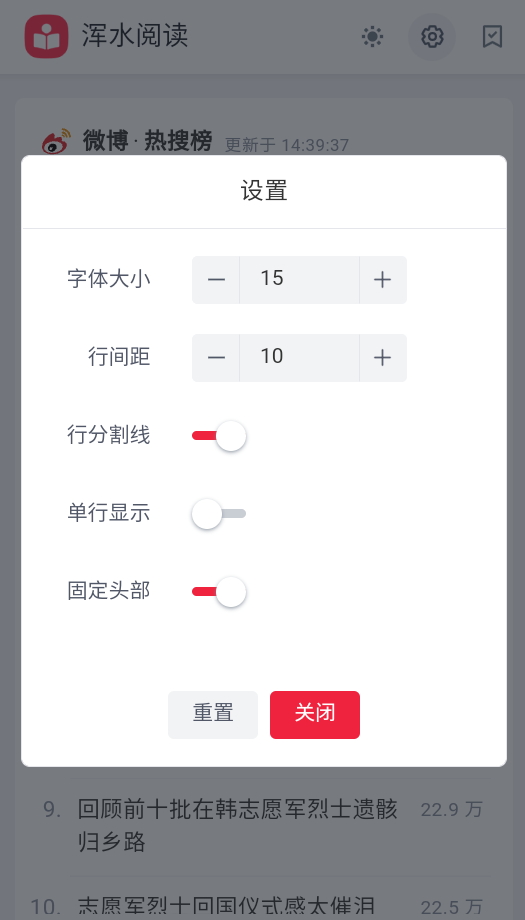Click the red 关闭 button
The width and height of the screenshot is (525, 920).
click(x=315, y=715)
